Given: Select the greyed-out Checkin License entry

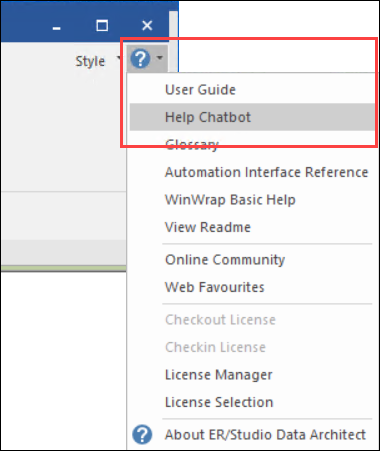Looking at the screenshot, I should point(252,347).
